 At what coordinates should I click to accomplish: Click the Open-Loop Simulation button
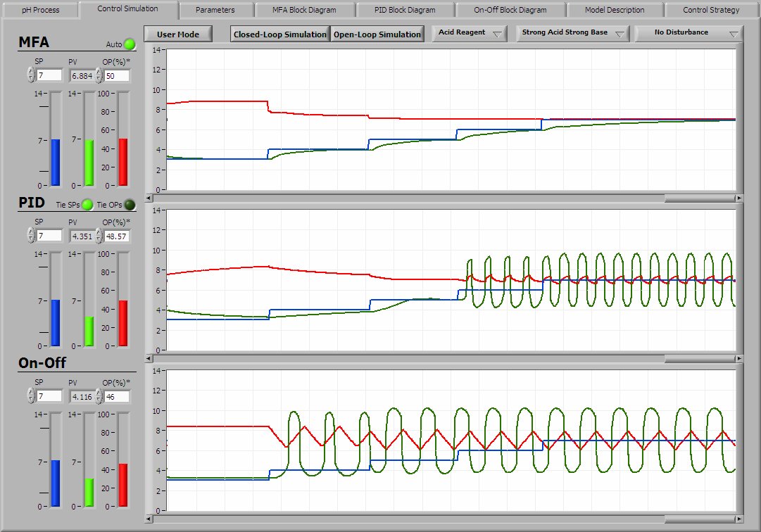click(x=377, y=34)
